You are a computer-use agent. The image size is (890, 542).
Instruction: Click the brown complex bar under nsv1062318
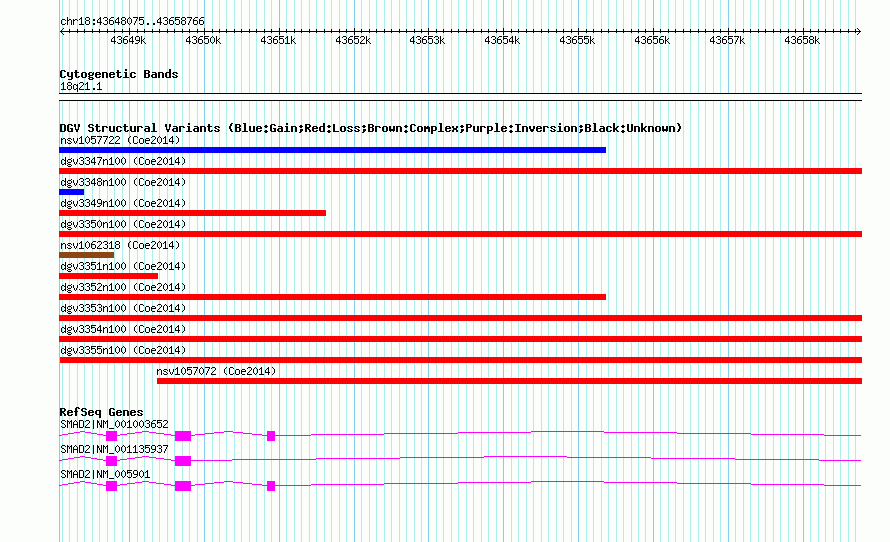(87, 255)
